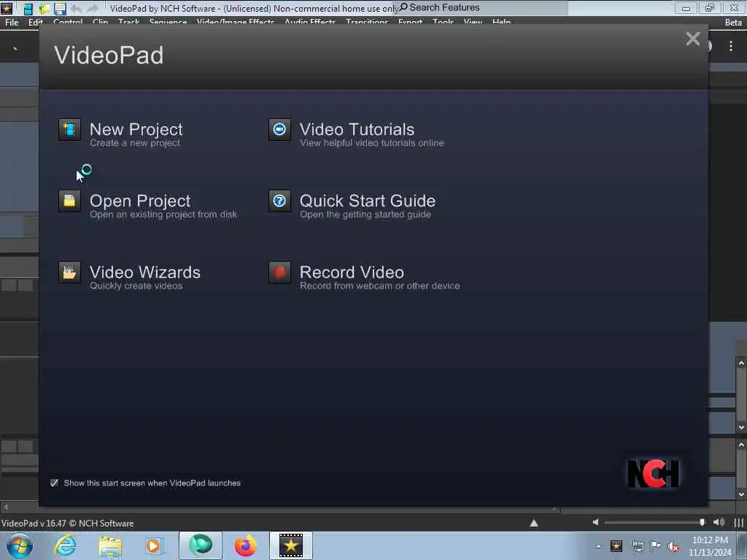Open the Edit menu
Viewport: 747px width, 560px height.
(36, 22)
